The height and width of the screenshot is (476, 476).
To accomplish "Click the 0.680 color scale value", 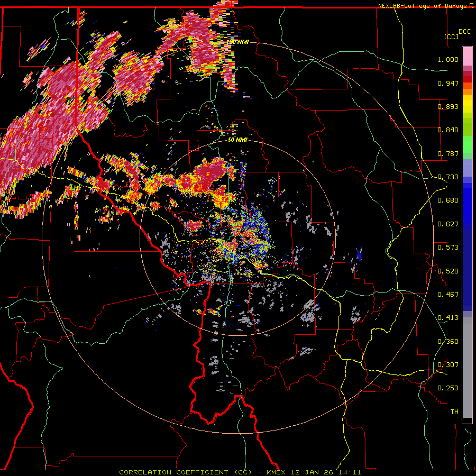I will coord(448,200).
